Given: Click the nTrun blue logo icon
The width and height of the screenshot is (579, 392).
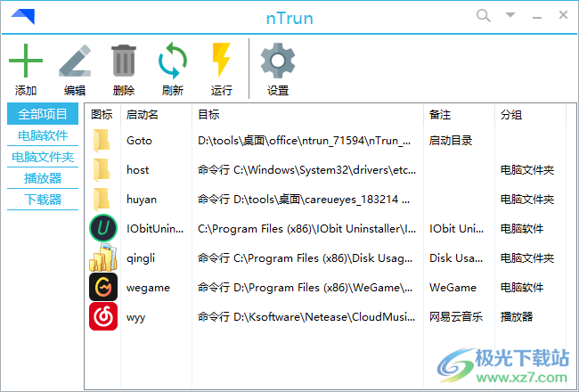Looking at the screenshot, I should [23, 16].
